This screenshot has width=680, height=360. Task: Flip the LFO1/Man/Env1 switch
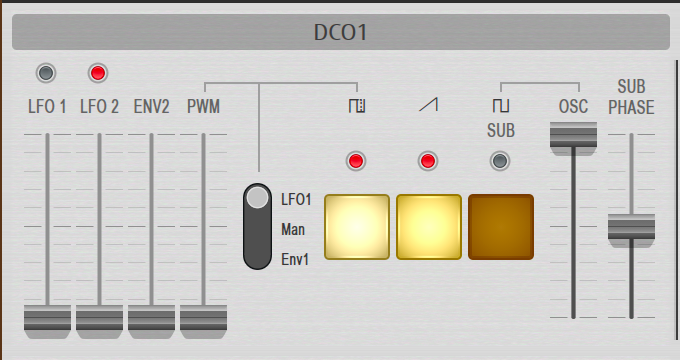(258, 226)
